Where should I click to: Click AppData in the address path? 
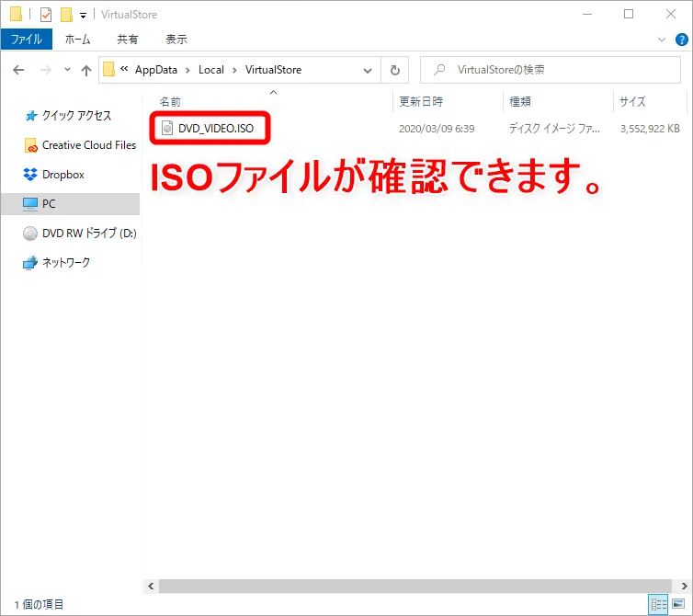[156, 70]
